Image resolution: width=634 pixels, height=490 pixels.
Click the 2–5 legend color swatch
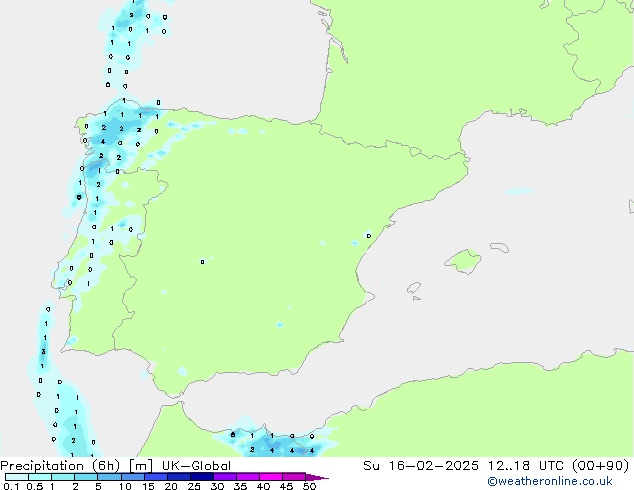pos(86,477)
